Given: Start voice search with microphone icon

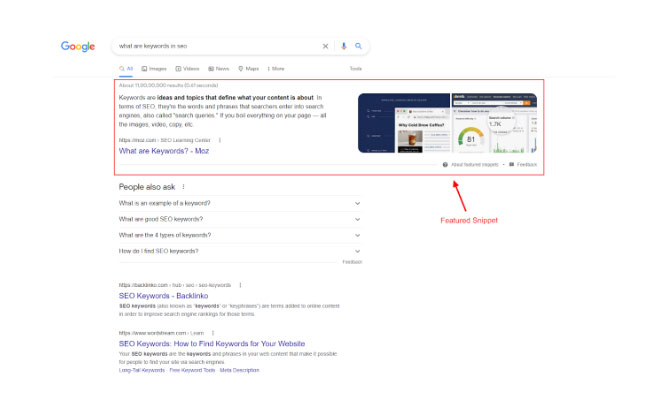Looking at the screenshot, I should (x=344, y=46).
